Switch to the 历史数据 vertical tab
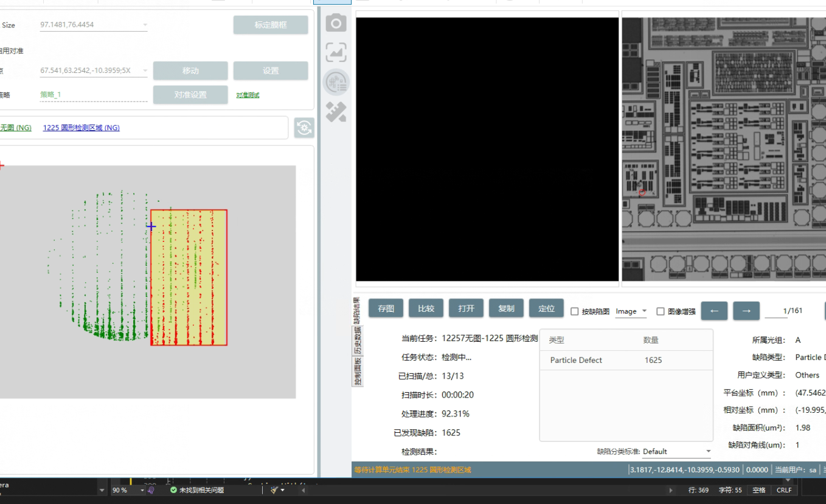Screen dimensions: 826x504 click(x=358, y=341)
